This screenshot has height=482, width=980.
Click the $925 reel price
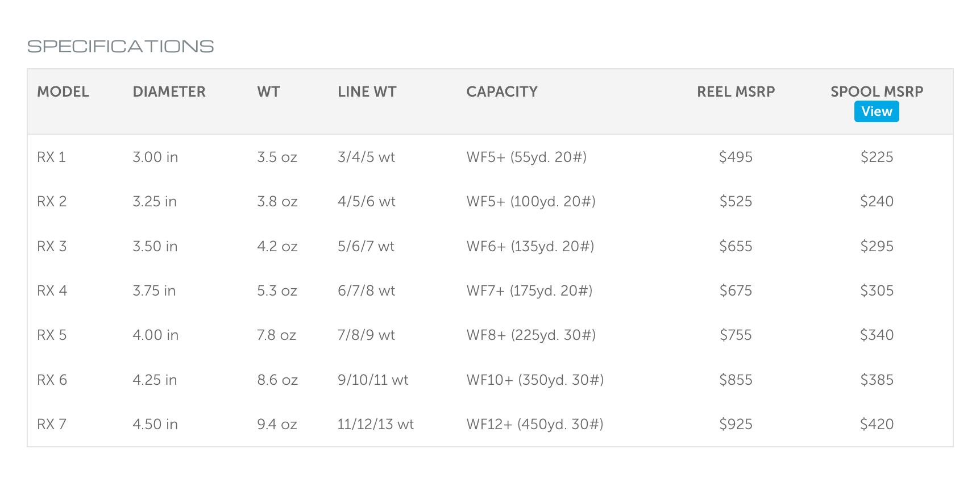click(x=736, y=424)
